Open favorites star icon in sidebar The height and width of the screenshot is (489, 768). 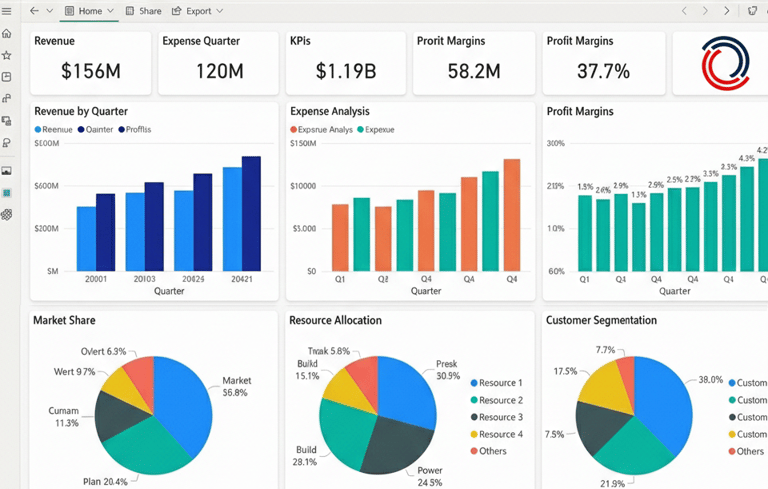6,55
